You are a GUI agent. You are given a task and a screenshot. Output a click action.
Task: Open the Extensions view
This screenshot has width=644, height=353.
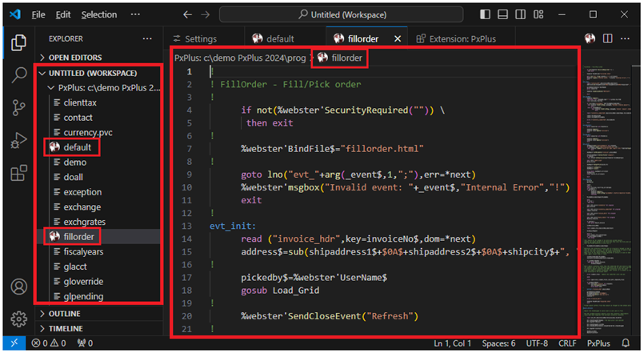(19, 174)
